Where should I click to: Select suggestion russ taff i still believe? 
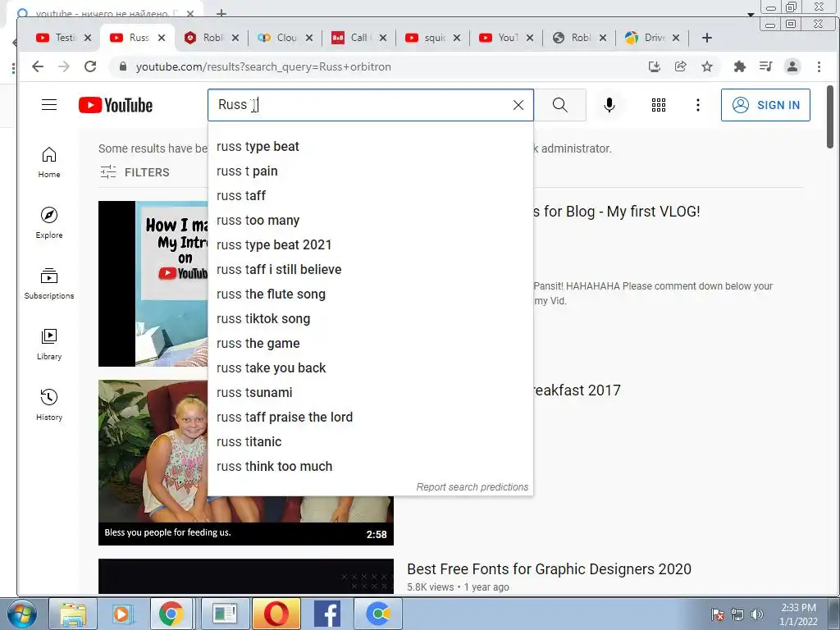pyautogui.click(x=370, y=269)
